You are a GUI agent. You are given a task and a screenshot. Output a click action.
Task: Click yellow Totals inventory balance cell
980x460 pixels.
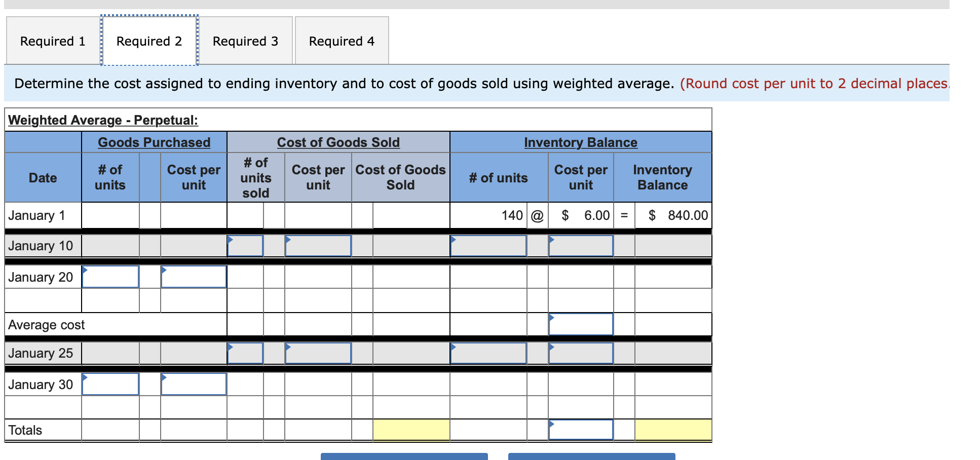(x=673, y=430)
